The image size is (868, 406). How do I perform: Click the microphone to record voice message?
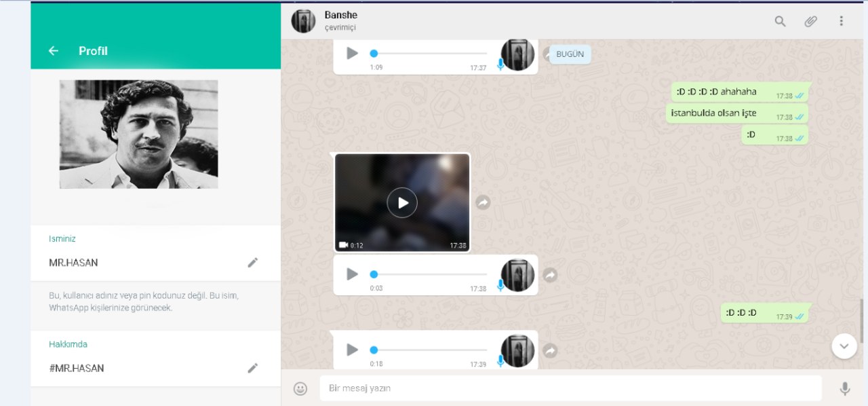(x=845, y=388)
